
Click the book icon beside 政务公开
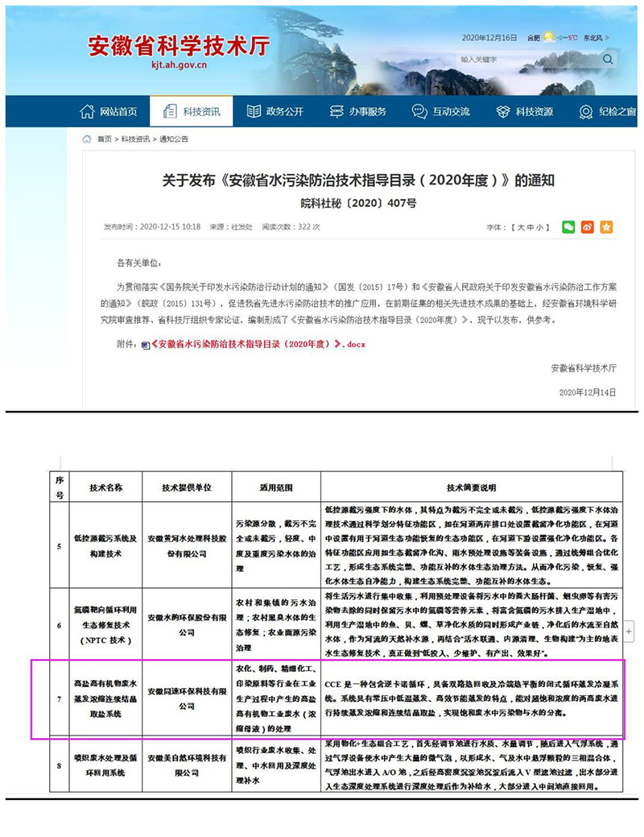coord(254,111)
